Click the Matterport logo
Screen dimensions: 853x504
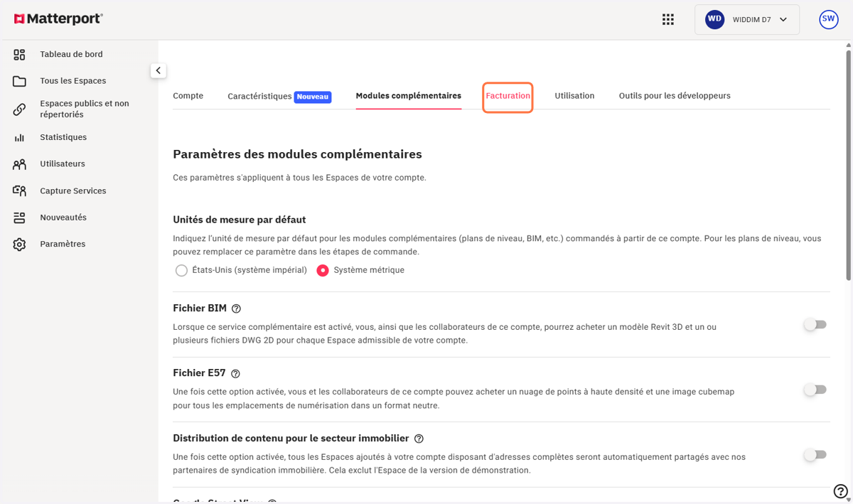pyautogui.click(x=58, y=19)
